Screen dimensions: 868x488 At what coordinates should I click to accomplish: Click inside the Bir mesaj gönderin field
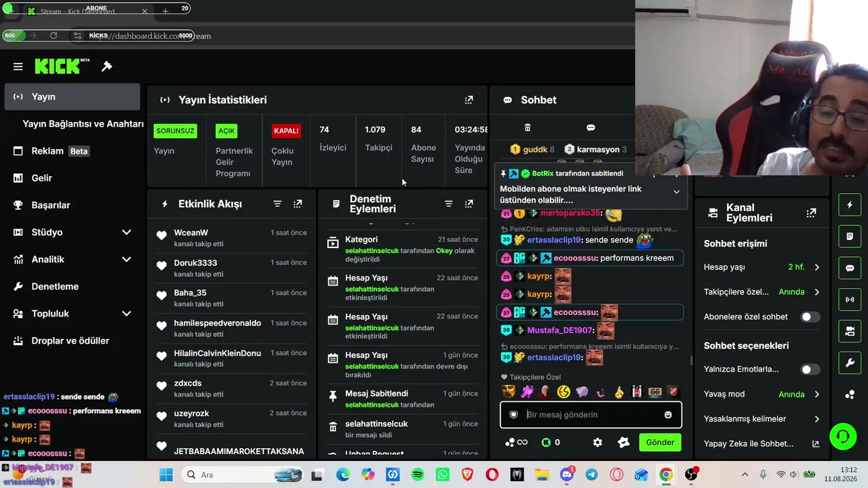point(591,415)
